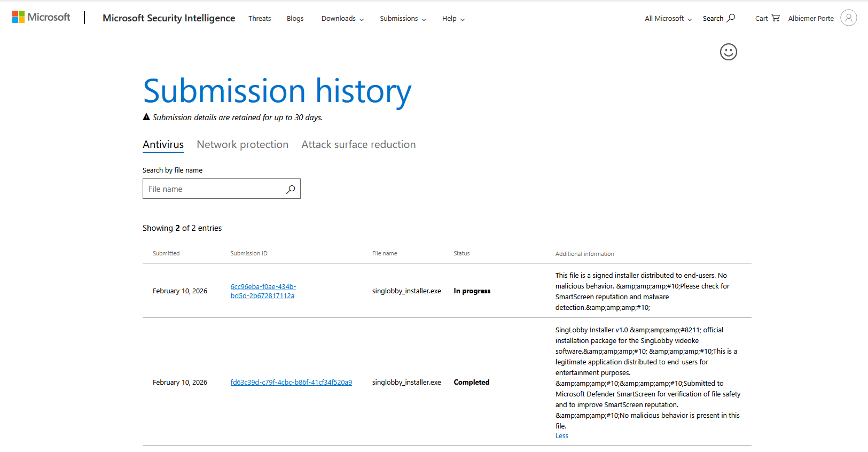Click singlobby_installer.exe in the In progress row
The width and height of the screenshot is (868, 452).
[406, 291]
